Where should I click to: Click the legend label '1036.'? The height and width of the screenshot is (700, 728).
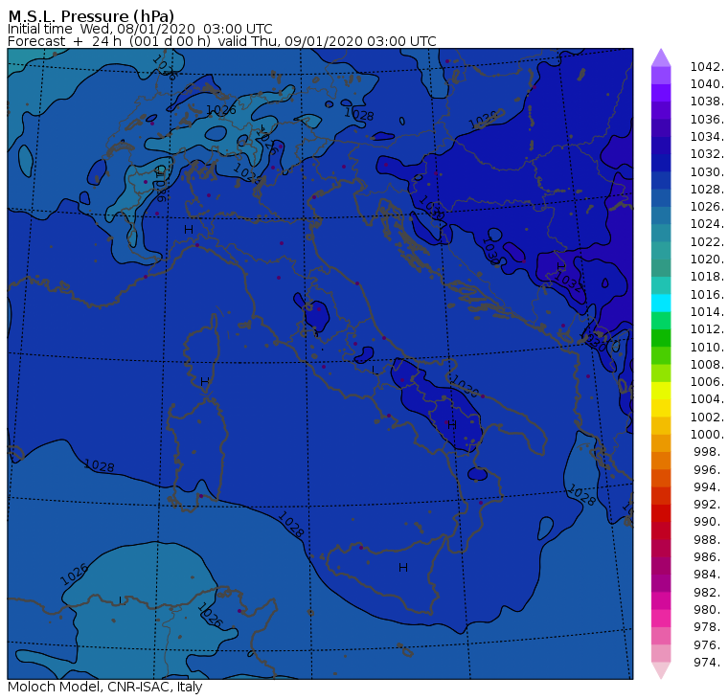tap(707, 120)
